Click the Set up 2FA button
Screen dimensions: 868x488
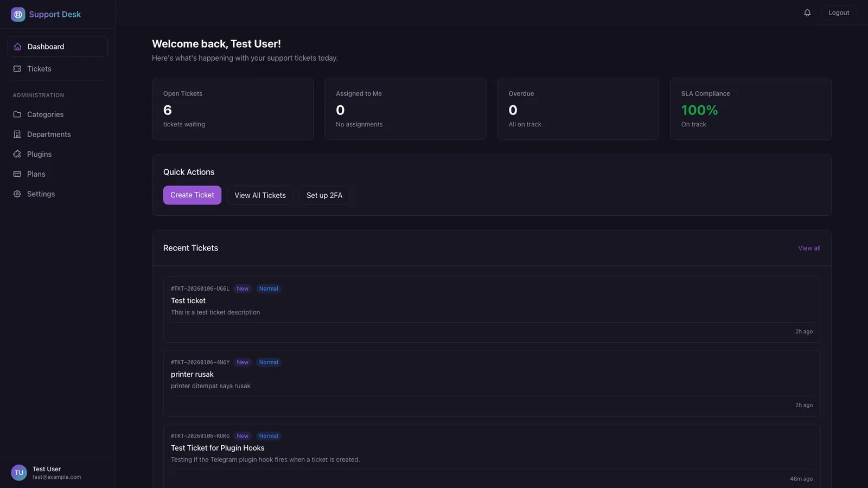(x=324, y=195)
